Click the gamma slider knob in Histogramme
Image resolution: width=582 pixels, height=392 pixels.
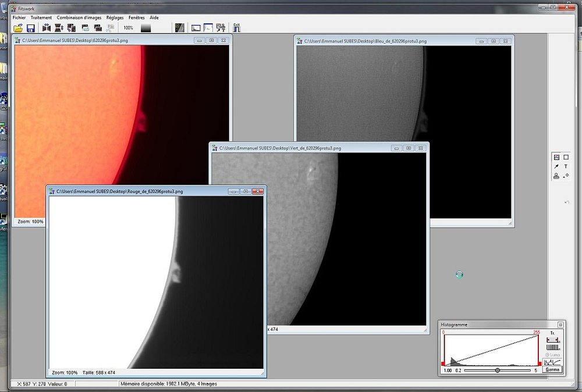[498, 370]
